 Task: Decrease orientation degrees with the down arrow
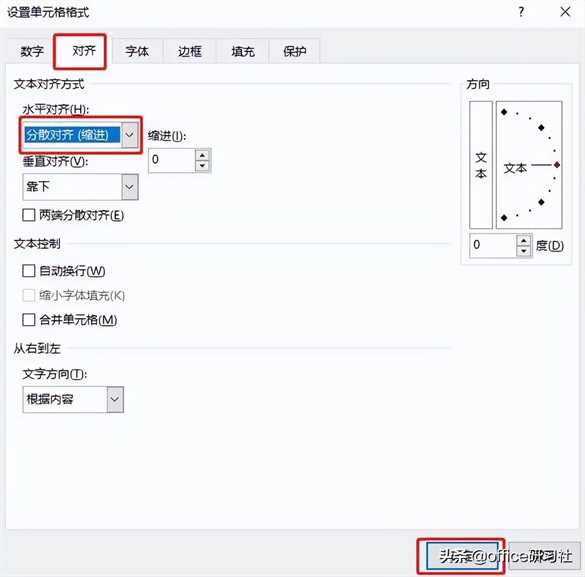pos(524,251)
